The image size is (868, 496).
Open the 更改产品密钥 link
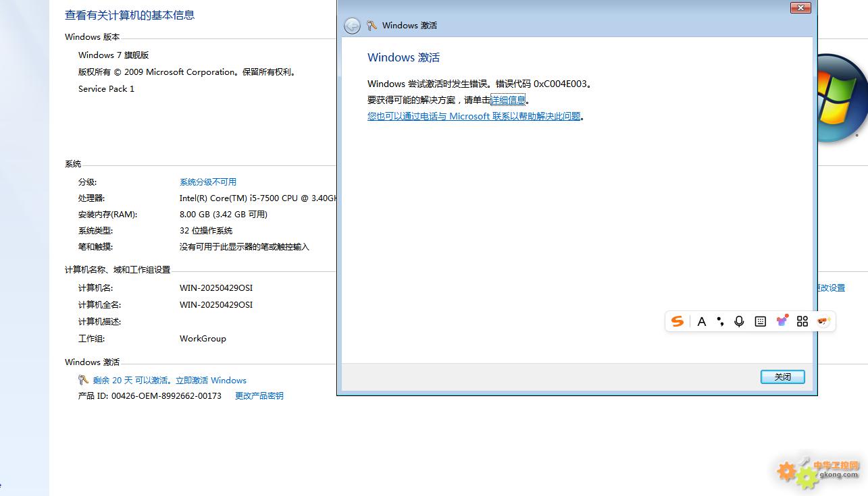click(x=259, y=396)
